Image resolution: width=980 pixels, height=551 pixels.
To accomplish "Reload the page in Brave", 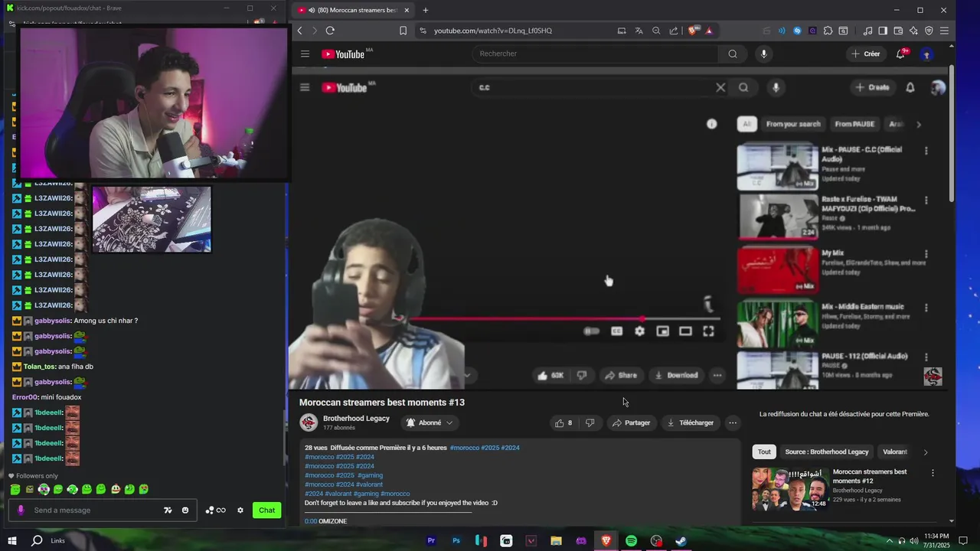I will 330,31.
